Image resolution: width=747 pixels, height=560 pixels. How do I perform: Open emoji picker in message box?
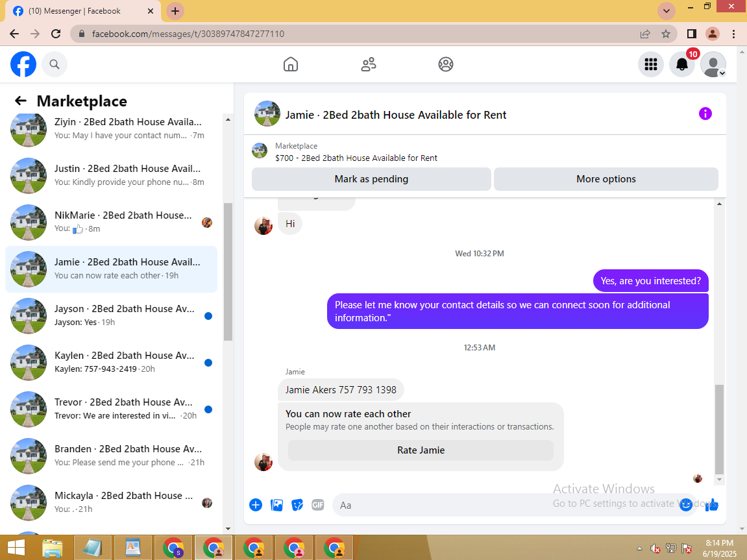(x=685, y=505)
